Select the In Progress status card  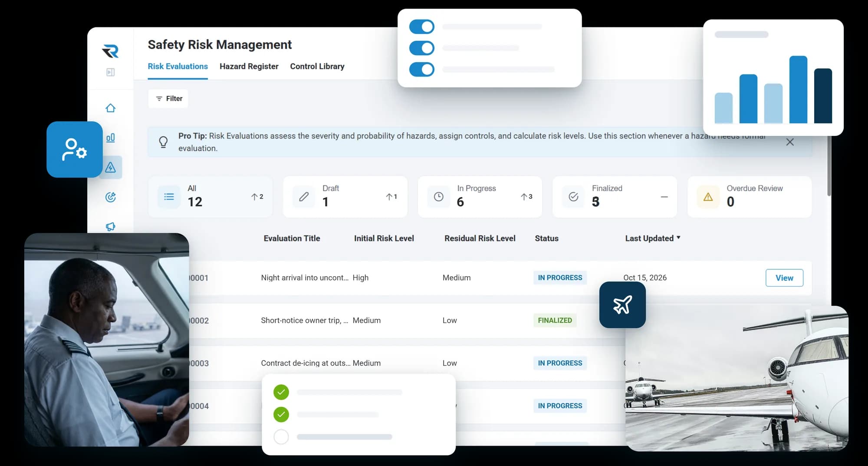[480, 197]
